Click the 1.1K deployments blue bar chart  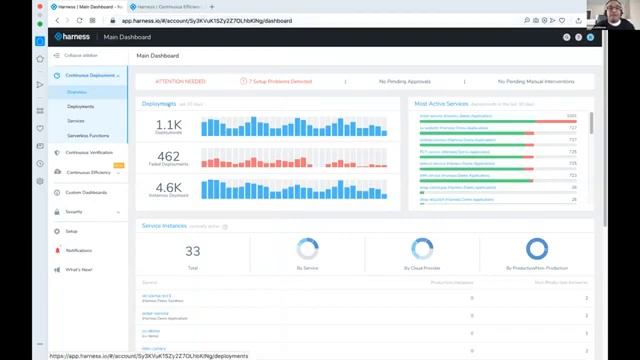click(x=294, y=126)
